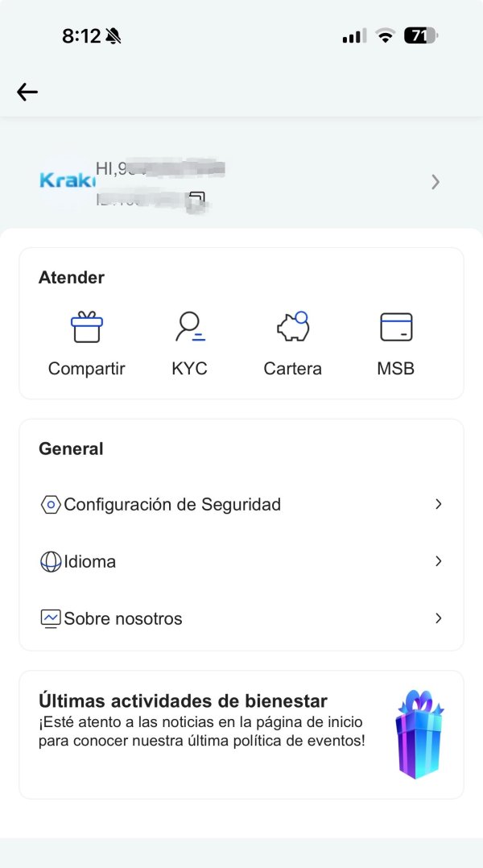Tap the Cartera label
This screenshot has height=868, width=483.
click(x=292, y=370)
